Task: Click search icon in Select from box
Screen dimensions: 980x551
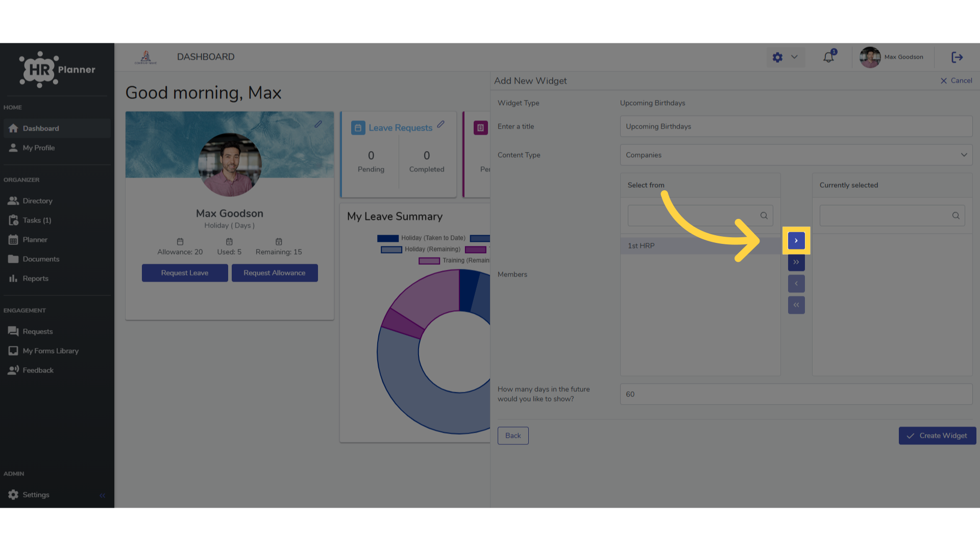Action: tap(764, 216)
